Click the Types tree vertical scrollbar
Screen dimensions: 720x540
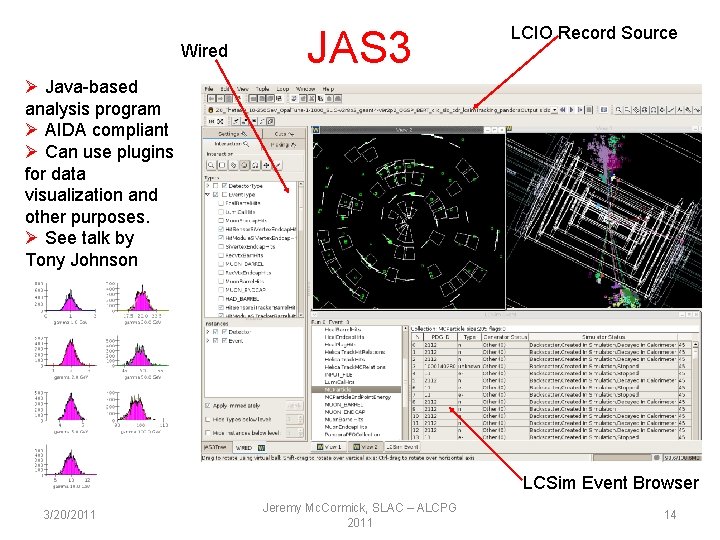tap(301, 249)
